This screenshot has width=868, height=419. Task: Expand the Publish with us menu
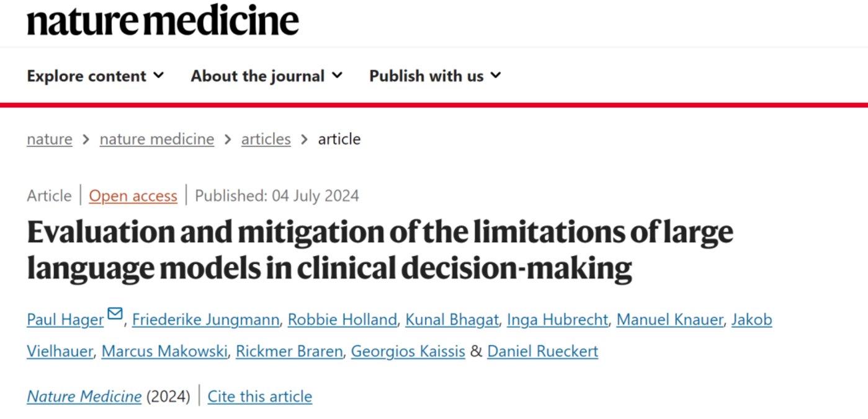(x=435, y=76)
